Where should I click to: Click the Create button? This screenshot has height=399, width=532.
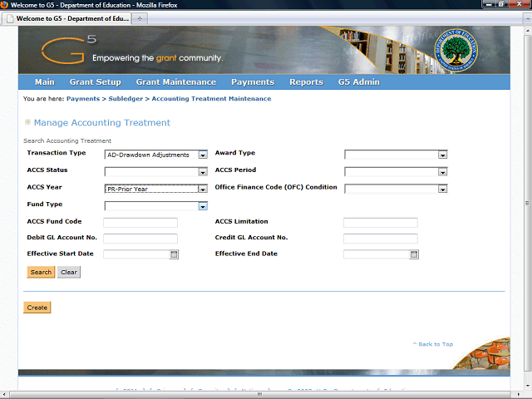(37, 308)
